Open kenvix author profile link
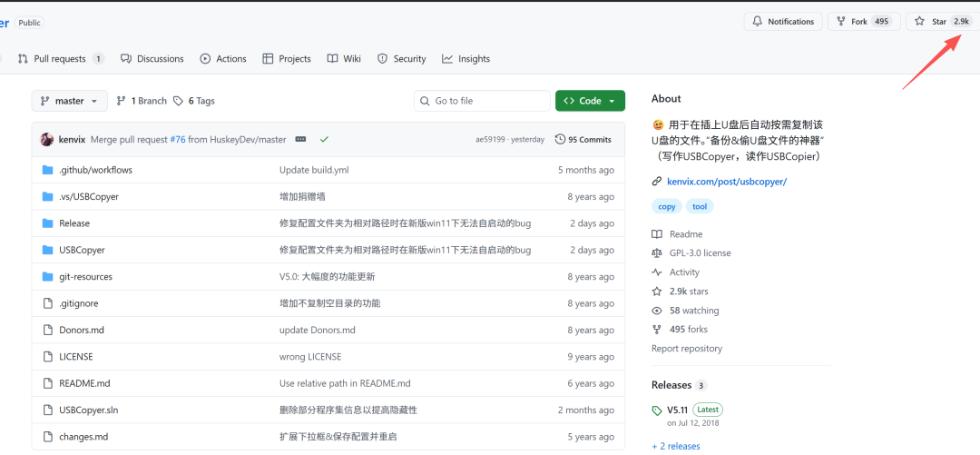 72,140
